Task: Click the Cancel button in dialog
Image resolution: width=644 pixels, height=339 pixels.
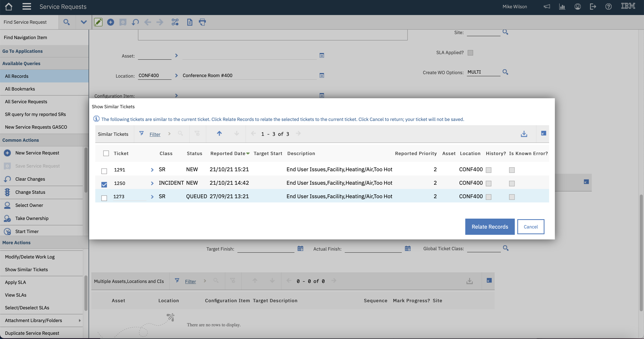Action: pyautogui.click(x=531, y=227)
